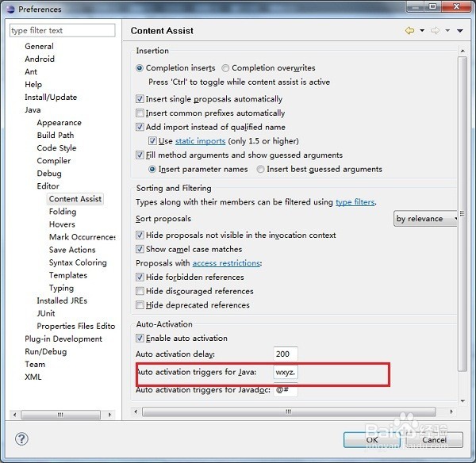This screenshot has width=476, height=463.
Task: Click the Java auto activation triggers field
Action: [x=286, y=372]
